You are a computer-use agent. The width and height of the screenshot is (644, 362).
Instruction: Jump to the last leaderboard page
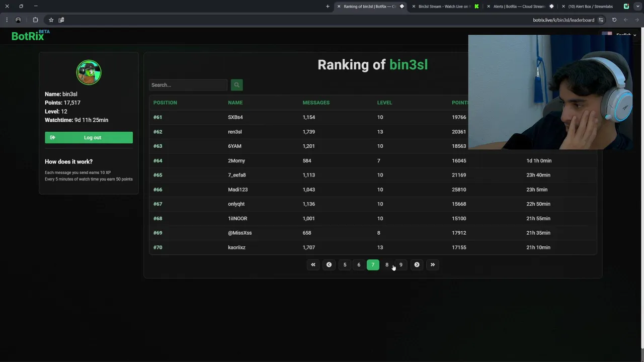[x=433, y=264]
